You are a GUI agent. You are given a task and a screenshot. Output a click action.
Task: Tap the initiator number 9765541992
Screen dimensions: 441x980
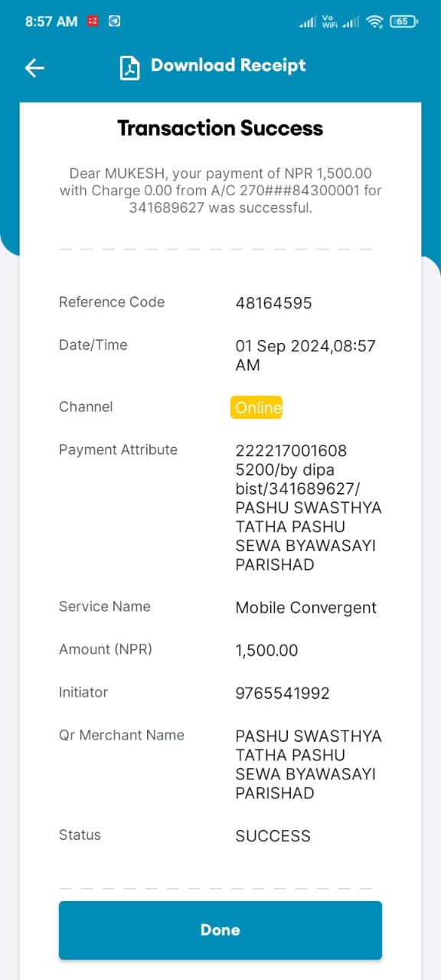click(x=283, y=694)
